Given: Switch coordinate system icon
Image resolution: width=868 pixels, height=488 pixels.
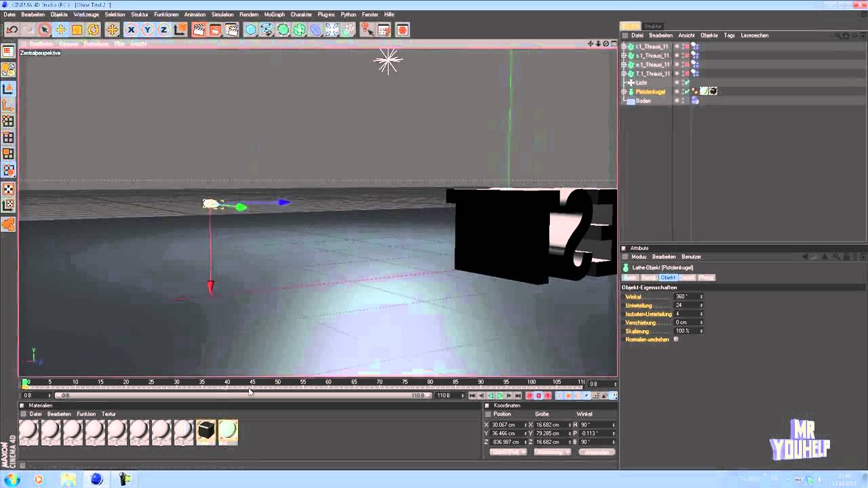Looking at the screenshot, I should [180, 30].
